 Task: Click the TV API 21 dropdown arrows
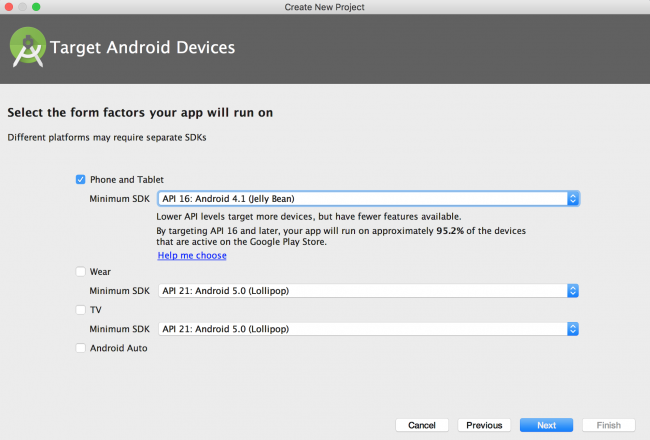point(573,329)
